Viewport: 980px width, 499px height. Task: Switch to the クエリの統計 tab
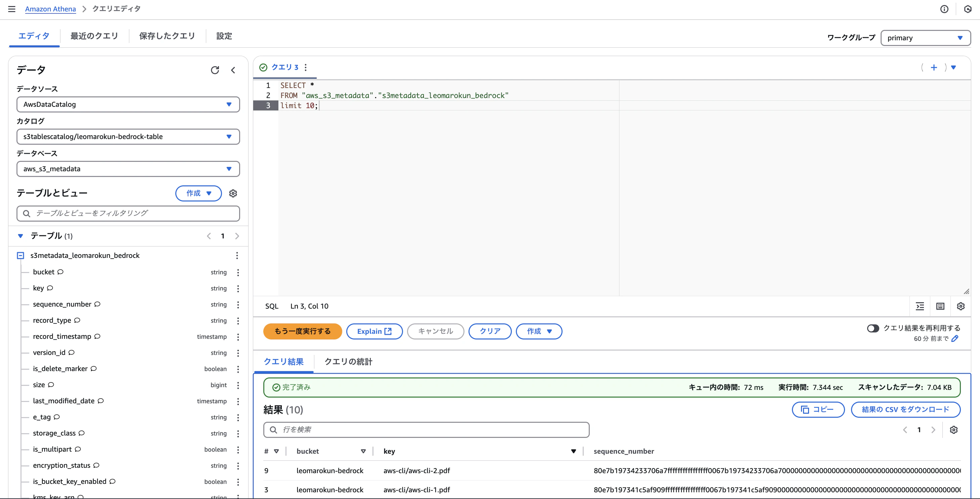[348, 362]
